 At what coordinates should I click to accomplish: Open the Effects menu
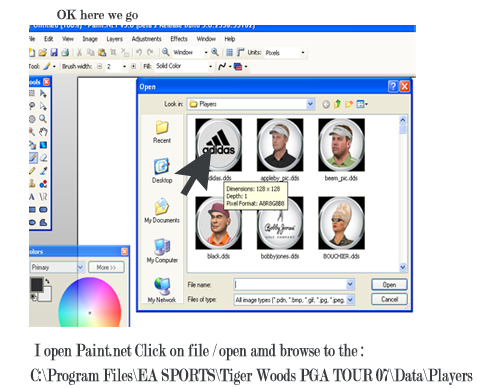(x=179, y=39)
